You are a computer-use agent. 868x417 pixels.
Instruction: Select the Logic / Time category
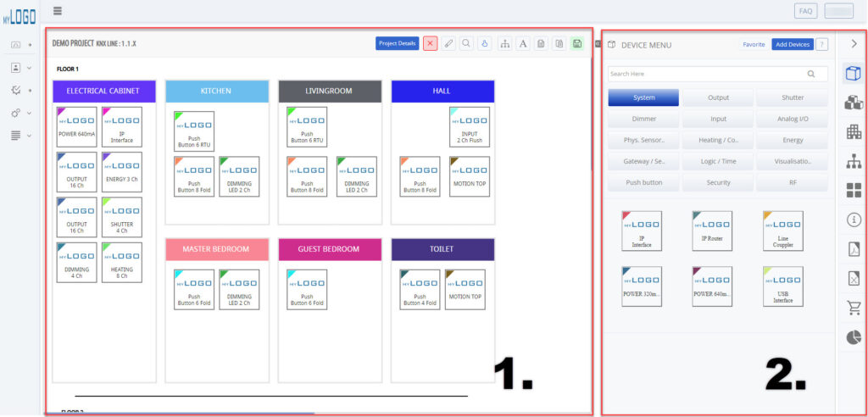[x=718, y=161]
